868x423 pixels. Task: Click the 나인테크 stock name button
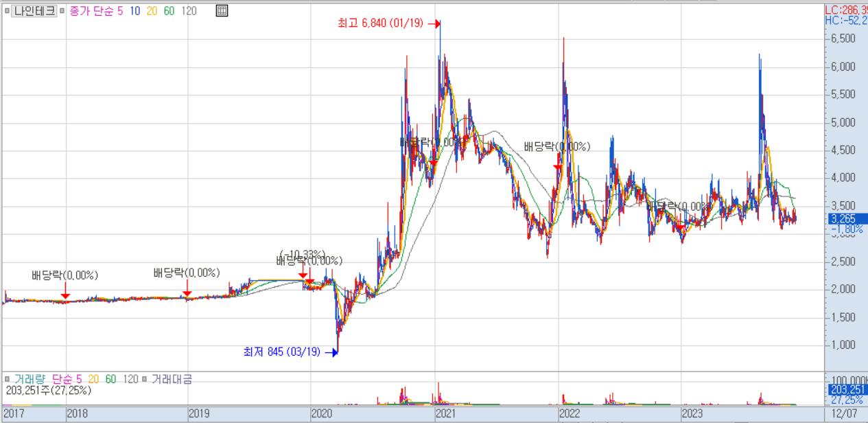point(34,11)
